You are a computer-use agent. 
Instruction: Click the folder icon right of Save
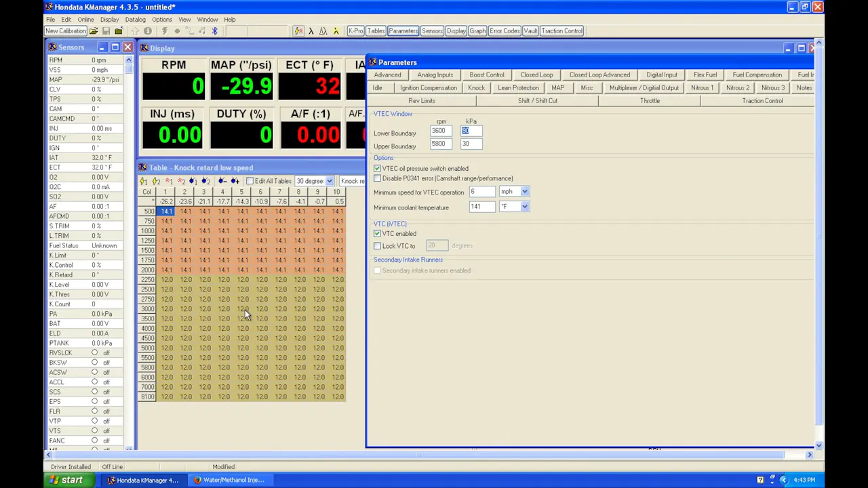click(119, 30)
